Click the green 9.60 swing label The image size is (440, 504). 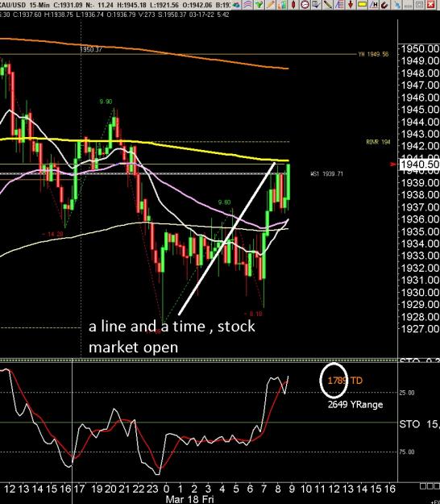coord(224,202)
